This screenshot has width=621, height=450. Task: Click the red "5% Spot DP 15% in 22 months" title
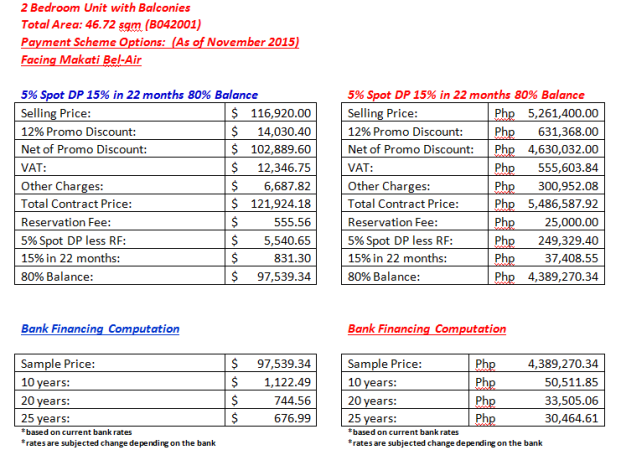pyautogui.click(x=466, y=95)
